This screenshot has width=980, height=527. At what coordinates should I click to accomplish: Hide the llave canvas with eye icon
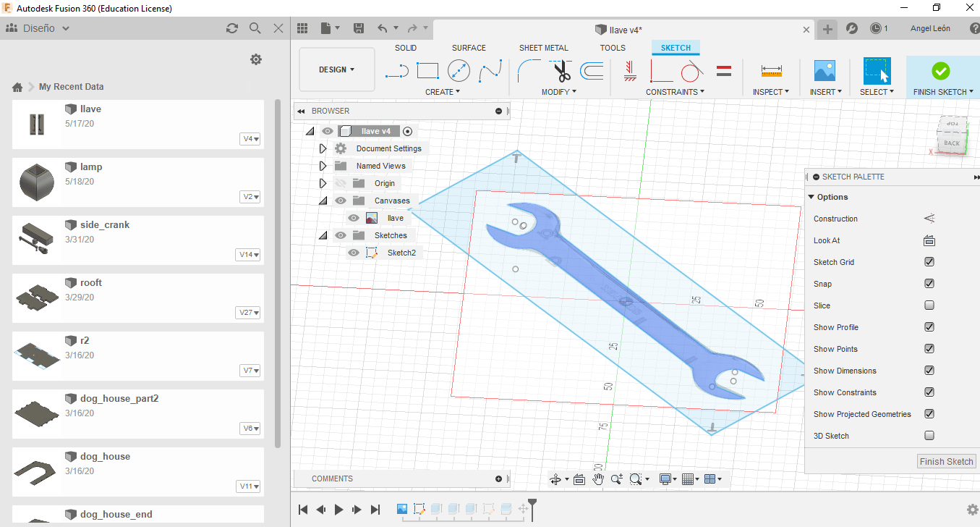coord(354,218)
